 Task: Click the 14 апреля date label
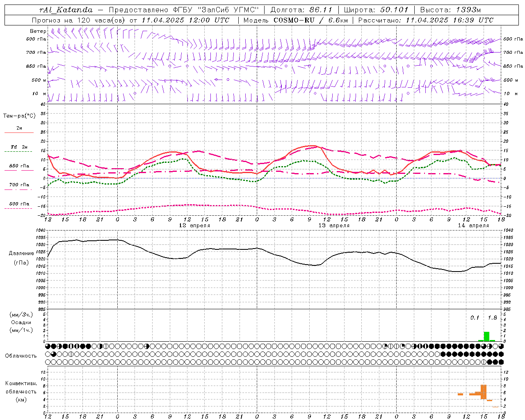click(x=473, y=226)
